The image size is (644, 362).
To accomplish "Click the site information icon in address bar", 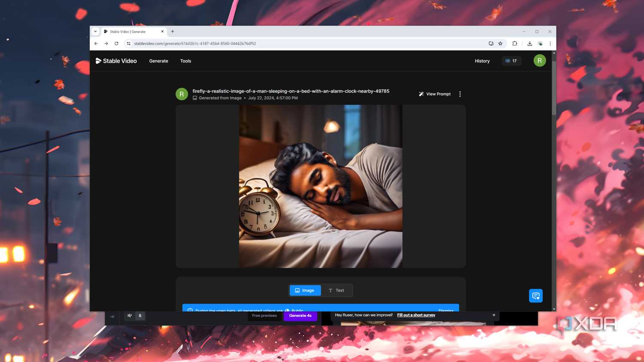I will [128, 43].
